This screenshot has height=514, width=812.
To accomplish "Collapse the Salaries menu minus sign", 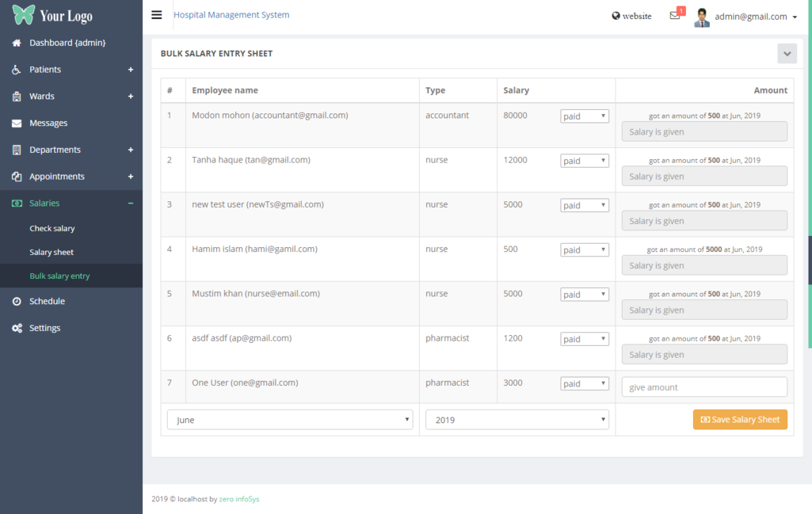I will [131, 204].
